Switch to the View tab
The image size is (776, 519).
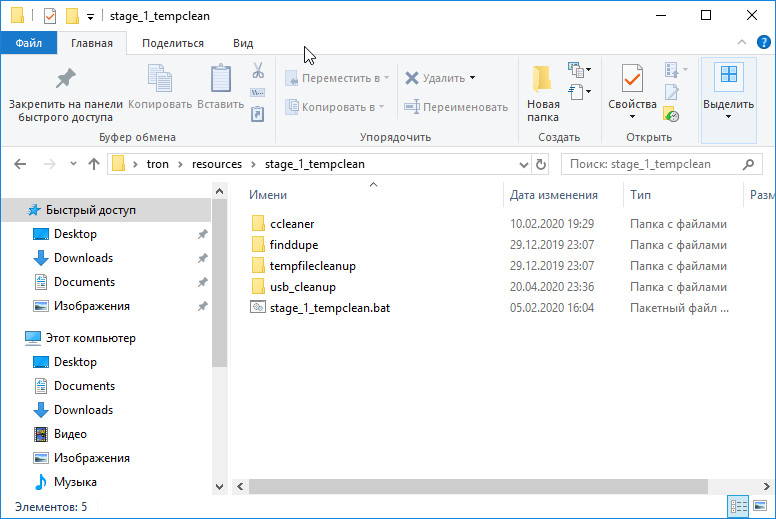[243, 43]
